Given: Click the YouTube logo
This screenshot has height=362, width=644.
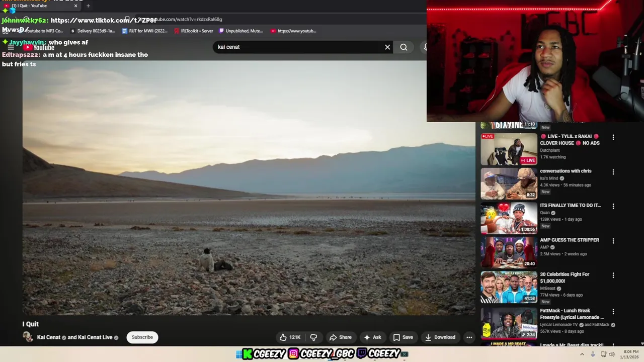Looking at the screenshot, I should (39, 47).
